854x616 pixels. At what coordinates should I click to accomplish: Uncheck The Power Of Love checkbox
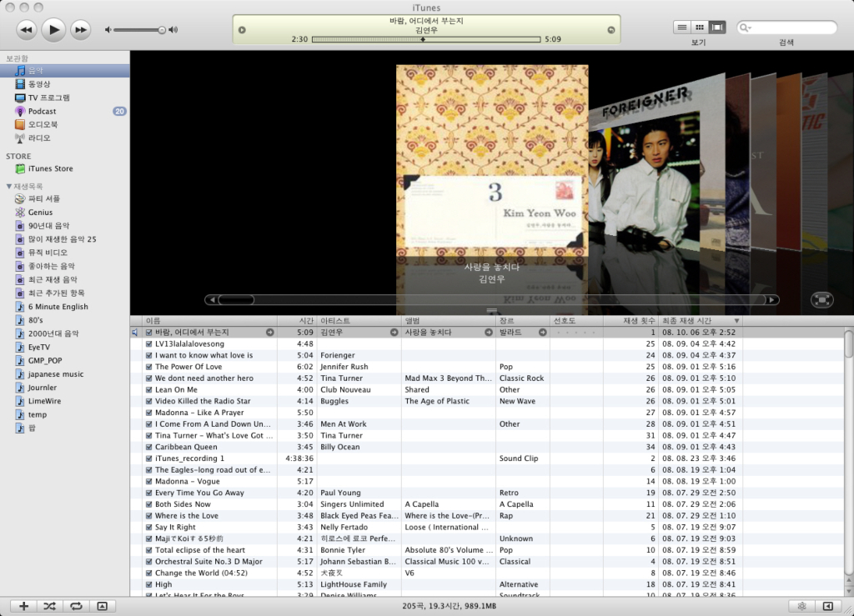148,367
